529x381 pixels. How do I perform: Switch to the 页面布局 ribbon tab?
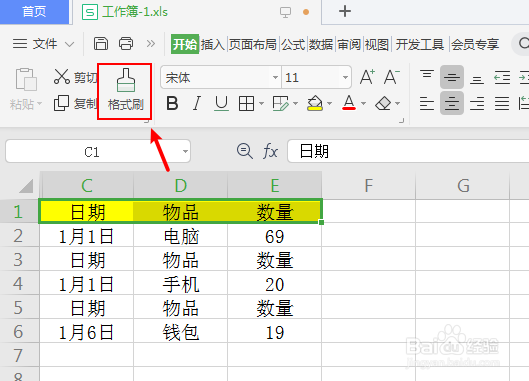point(253,44)
